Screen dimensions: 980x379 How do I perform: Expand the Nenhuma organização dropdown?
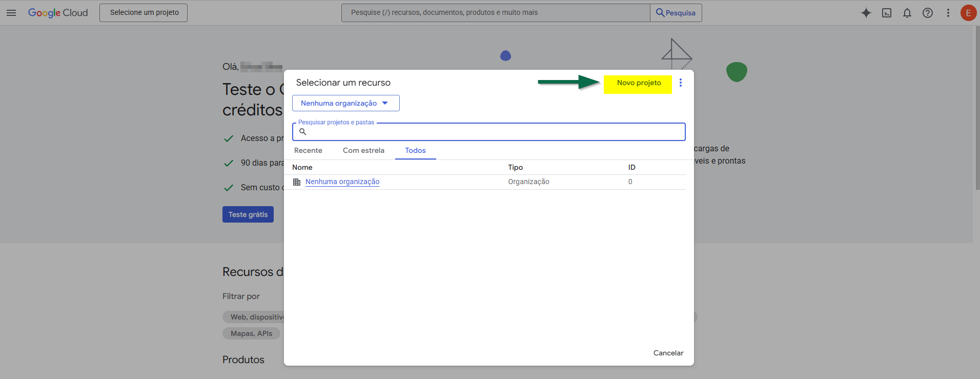tap(345, 103)
